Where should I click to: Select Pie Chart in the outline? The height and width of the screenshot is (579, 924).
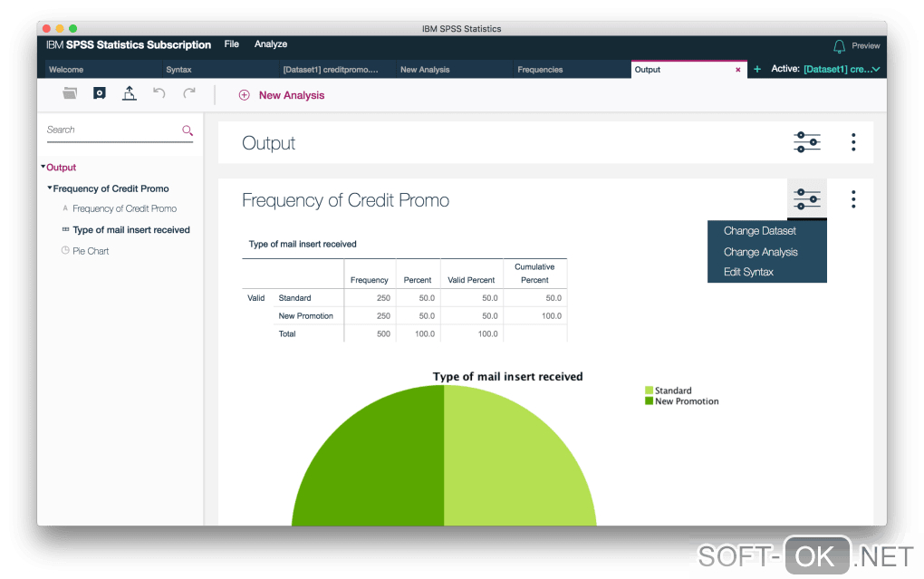91,251
